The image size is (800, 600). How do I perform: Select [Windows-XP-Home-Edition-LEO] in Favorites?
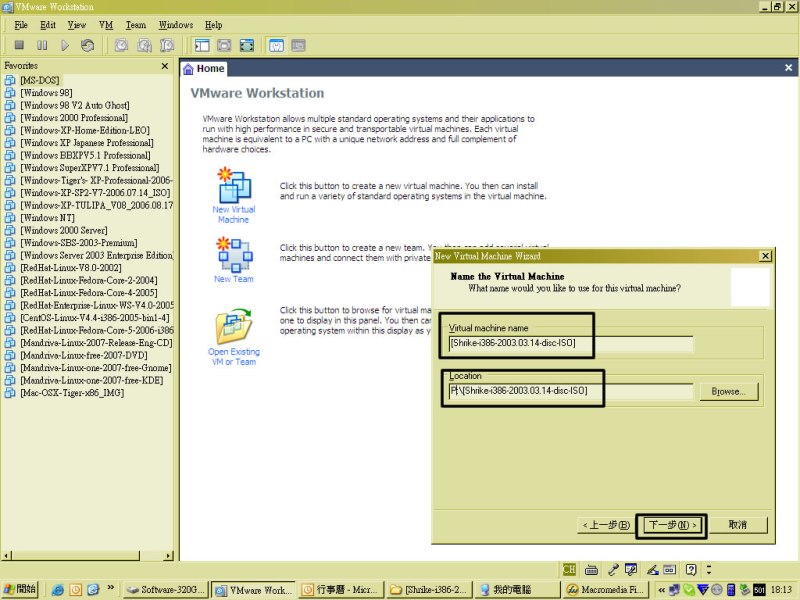[85, 131]
